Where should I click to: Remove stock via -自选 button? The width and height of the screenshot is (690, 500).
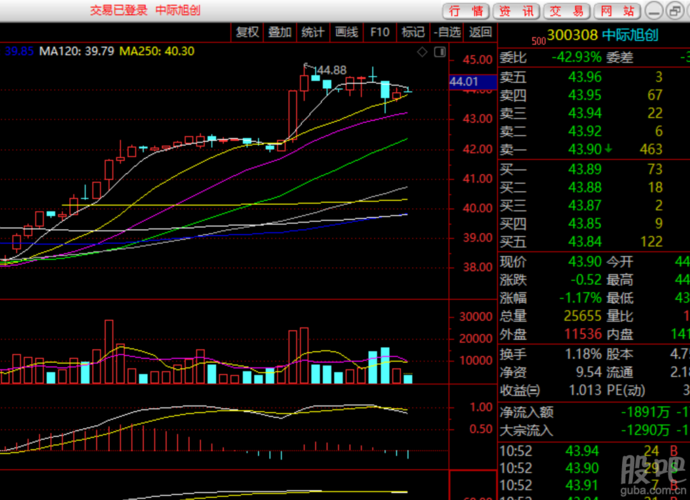click(x=447, y=32)
